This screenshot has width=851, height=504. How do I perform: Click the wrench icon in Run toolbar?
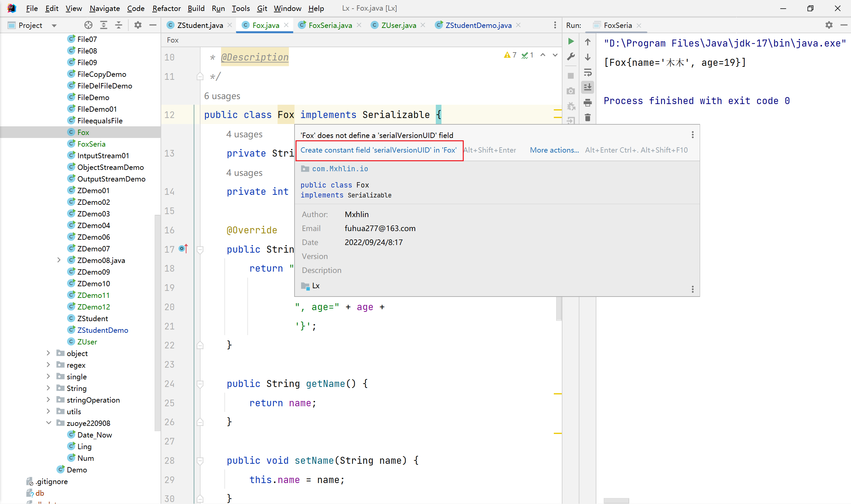[570, 57]
